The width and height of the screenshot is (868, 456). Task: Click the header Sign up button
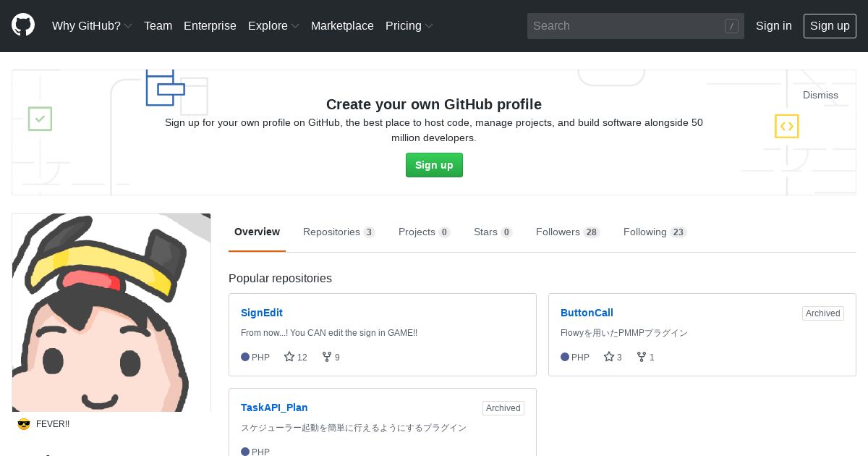coord(830,25)
